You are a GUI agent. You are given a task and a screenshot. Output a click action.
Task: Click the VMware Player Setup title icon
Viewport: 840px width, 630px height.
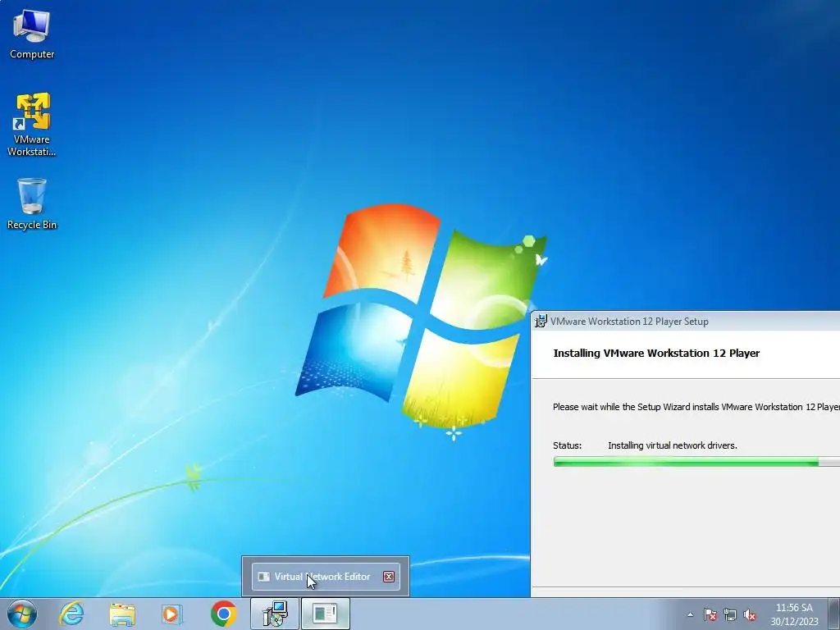pyautogui.click(x=541, y=321)
